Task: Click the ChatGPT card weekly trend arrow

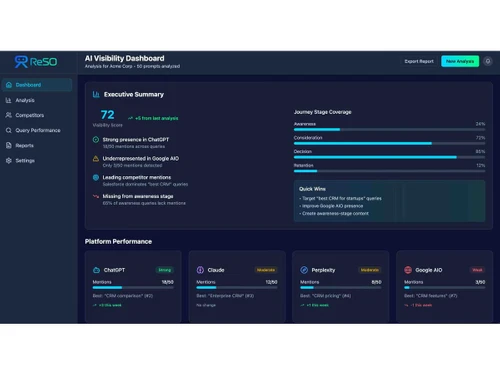Action: [x=95, y=305]
